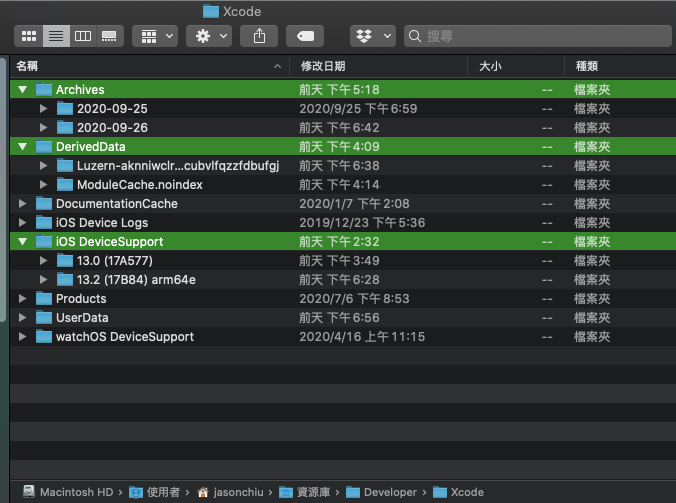The width and height of the screenshot is (676, 503).
Task: Click in the search field
Action: tap(540, 36)
